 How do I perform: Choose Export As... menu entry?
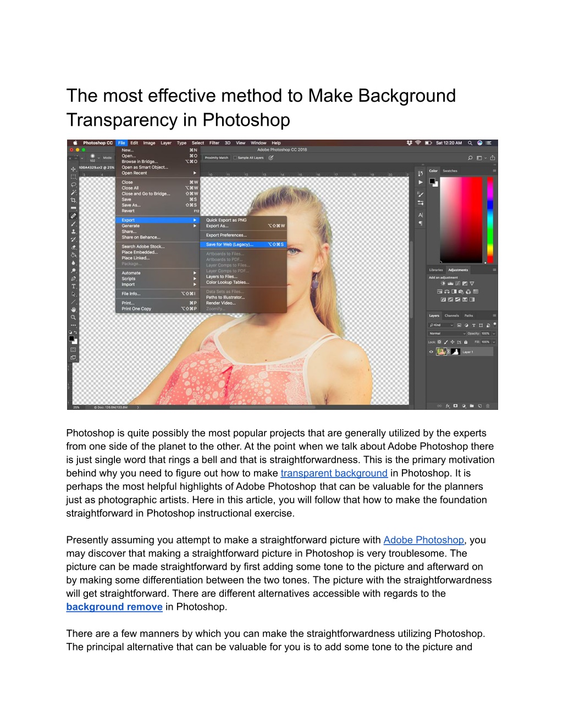(244, 226)
